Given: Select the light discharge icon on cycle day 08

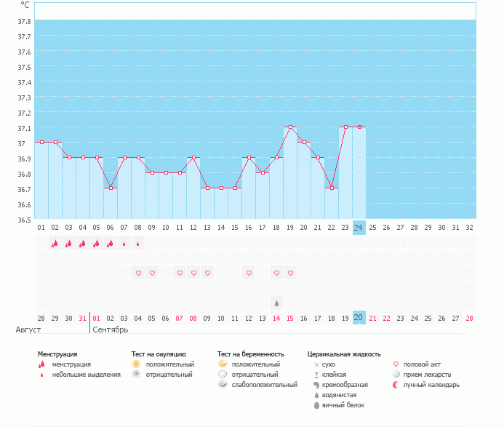Looking at the screenshot, I should [x=138, y=244].
